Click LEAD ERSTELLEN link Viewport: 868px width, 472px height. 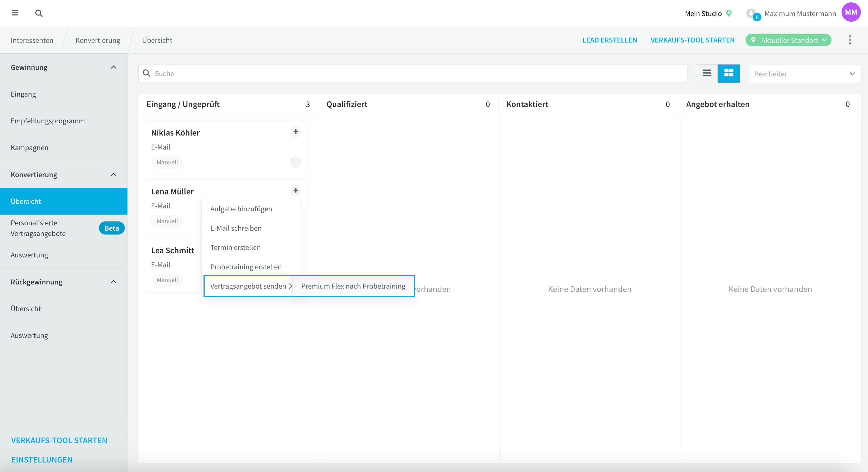click(x=609, y=40)
